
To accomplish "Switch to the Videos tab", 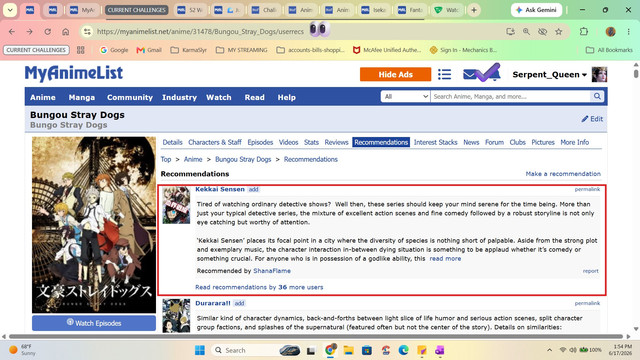I will pos(288,142).
